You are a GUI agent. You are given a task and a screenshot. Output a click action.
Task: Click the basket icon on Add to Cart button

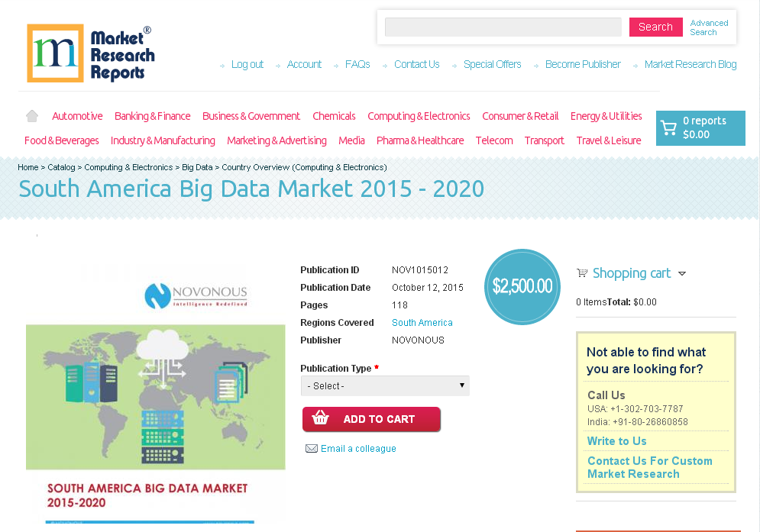coord(321,419)
